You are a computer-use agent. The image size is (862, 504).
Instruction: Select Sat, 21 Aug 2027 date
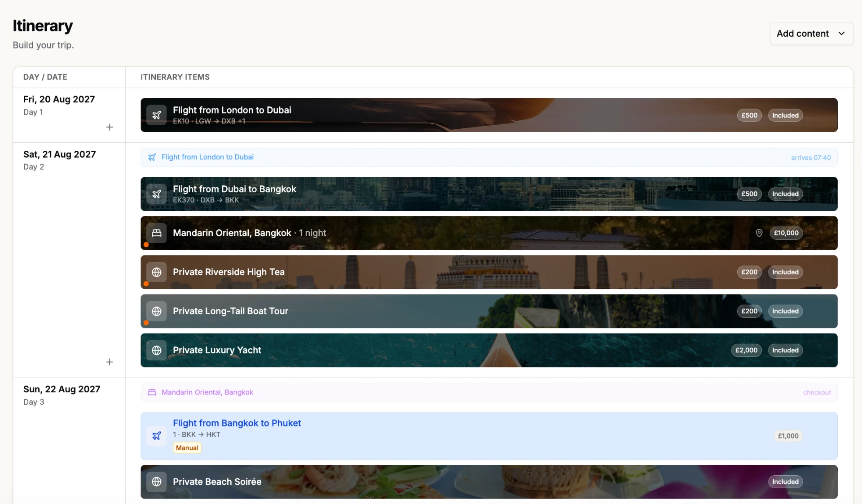click(x=59, y=154)
